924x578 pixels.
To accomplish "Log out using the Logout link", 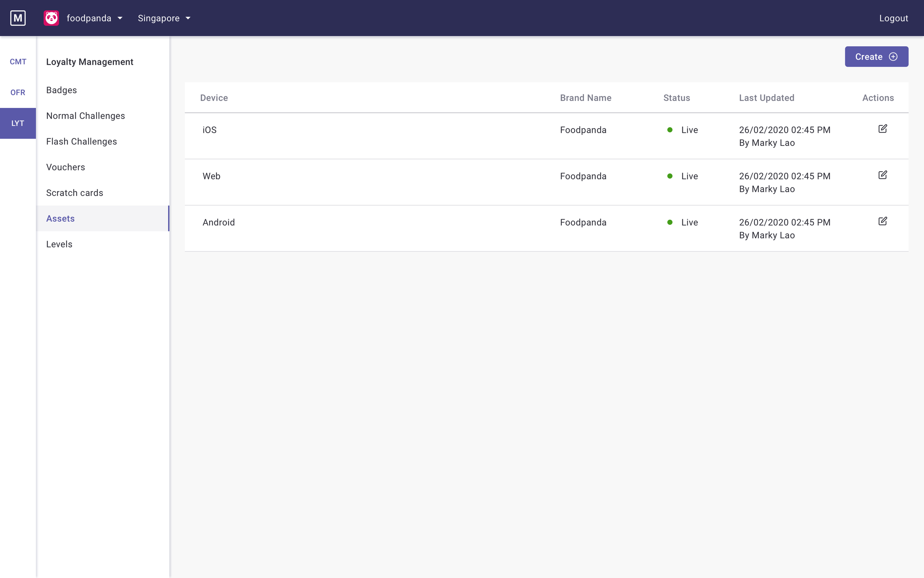I will (893, 18).
